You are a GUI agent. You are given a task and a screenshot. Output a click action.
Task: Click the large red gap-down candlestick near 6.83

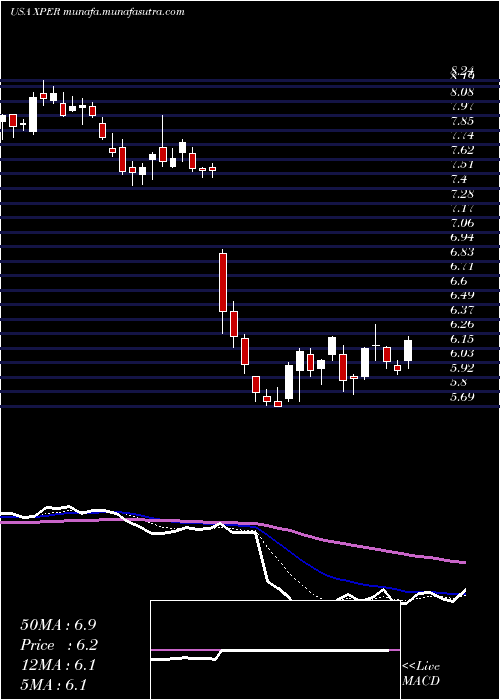pos(223,282)
